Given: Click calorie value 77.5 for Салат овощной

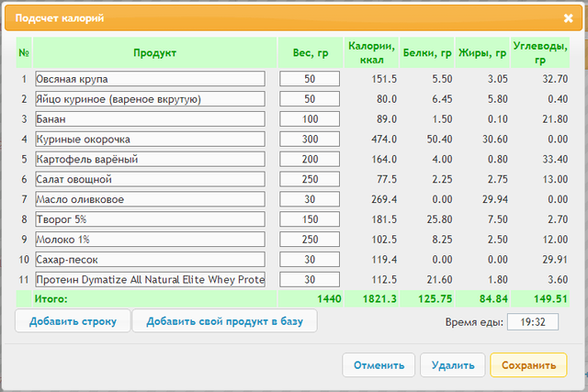Looking at the screenshot, I should [387, 179].
